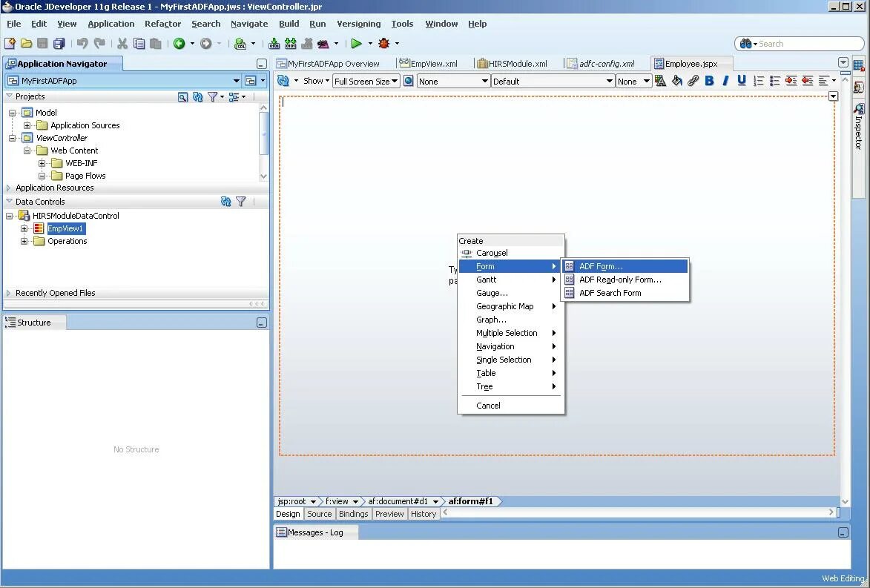The width and height of the screenshot is (870, 588).
Task: Expand the EmpView1 data control node
Action: 24,228
